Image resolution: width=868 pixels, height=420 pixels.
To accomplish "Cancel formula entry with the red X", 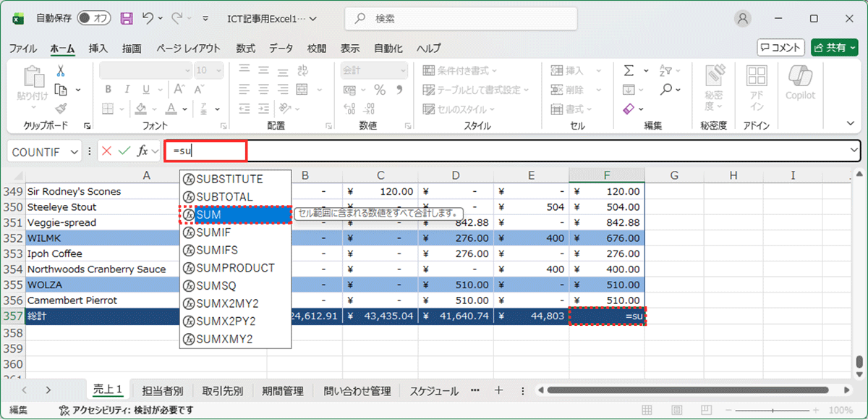I will [107, 151].
